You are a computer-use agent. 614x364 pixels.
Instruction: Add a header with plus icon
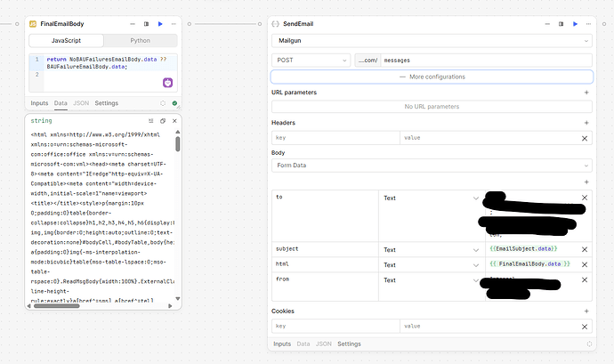point(586,123)
